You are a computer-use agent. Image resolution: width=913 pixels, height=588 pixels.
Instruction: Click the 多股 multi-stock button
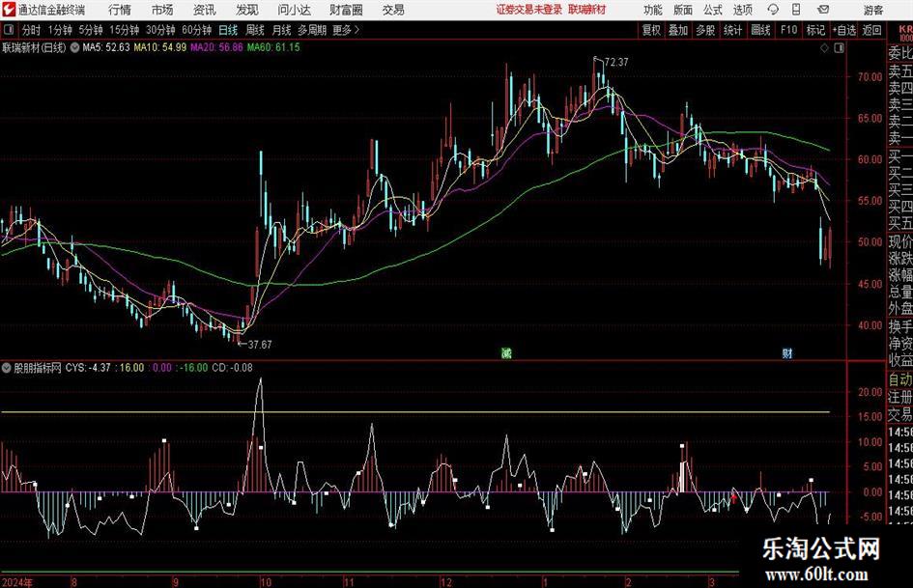(x=705, y=30)
